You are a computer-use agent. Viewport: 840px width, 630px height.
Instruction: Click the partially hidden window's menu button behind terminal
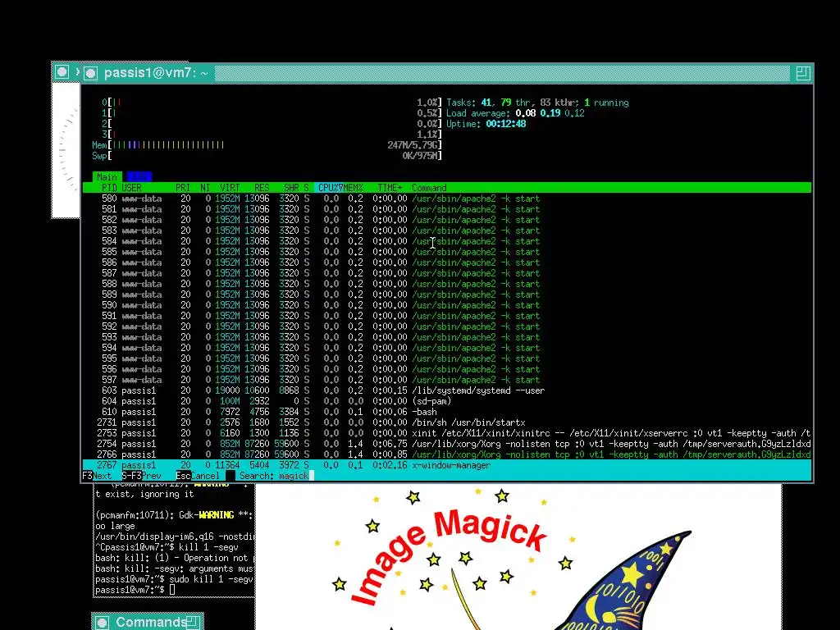click(x=62, y=72)
